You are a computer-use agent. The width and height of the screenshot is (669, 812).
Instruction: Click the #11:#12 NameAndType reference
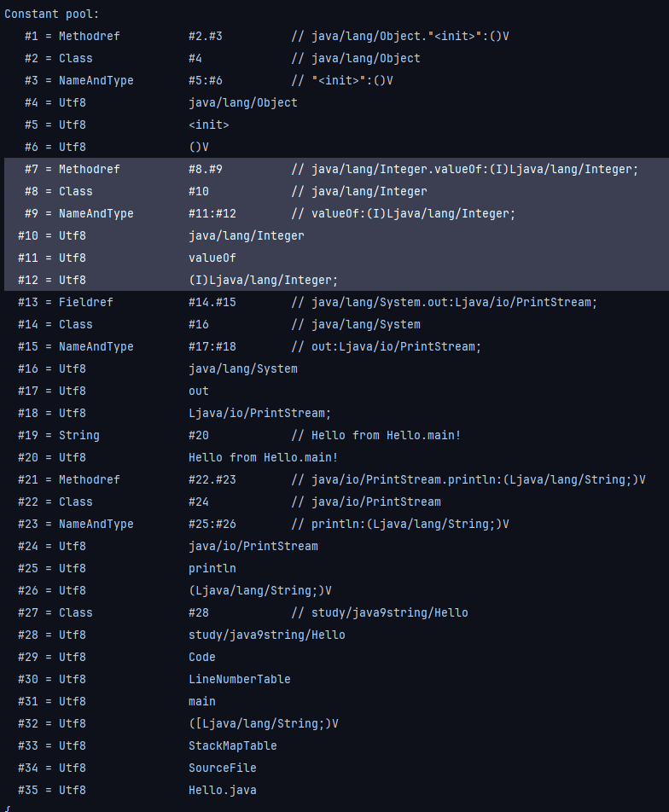(x=212, y=213)
